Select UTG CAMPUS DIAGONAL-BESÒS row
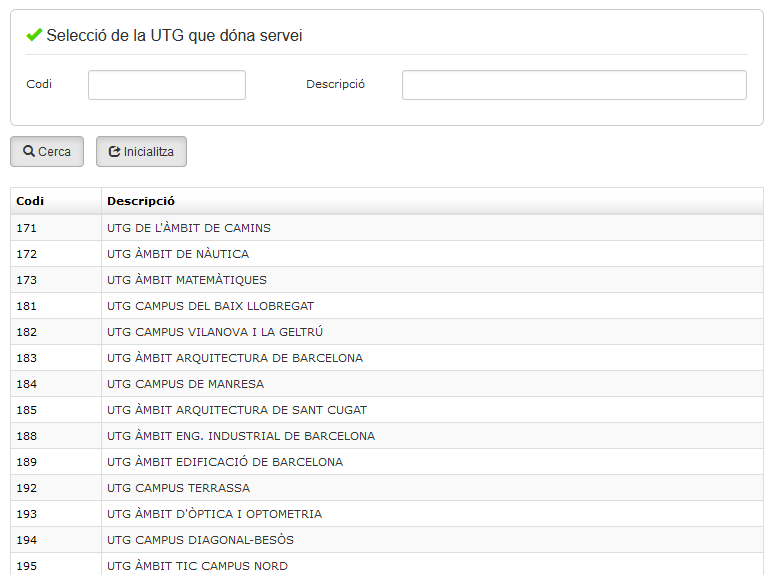774x575 pixels. pos(200,540)
